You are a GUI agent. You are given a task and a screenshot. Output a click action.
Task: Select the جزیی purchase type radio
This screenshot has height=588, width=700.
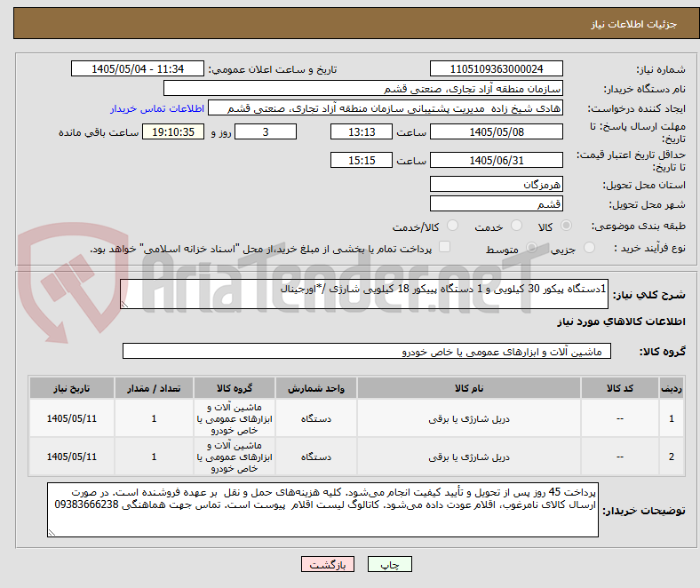point(589,247)
